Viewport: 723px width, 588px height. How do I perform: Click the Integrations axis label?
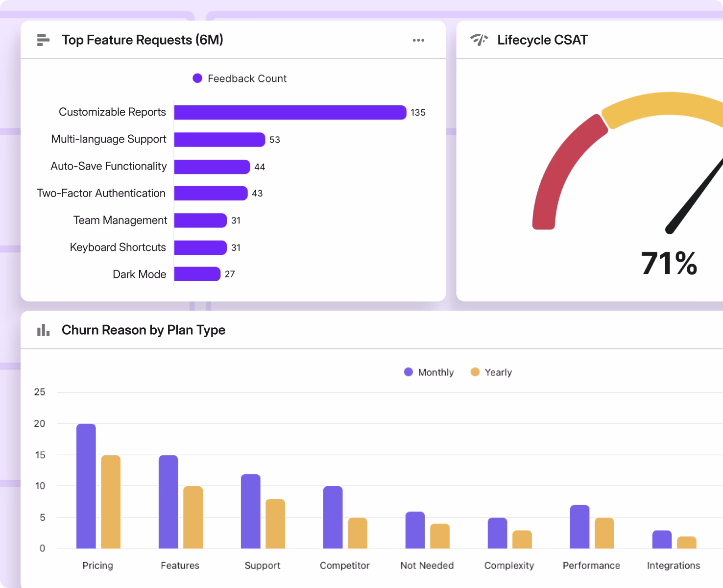pos(674,565)
